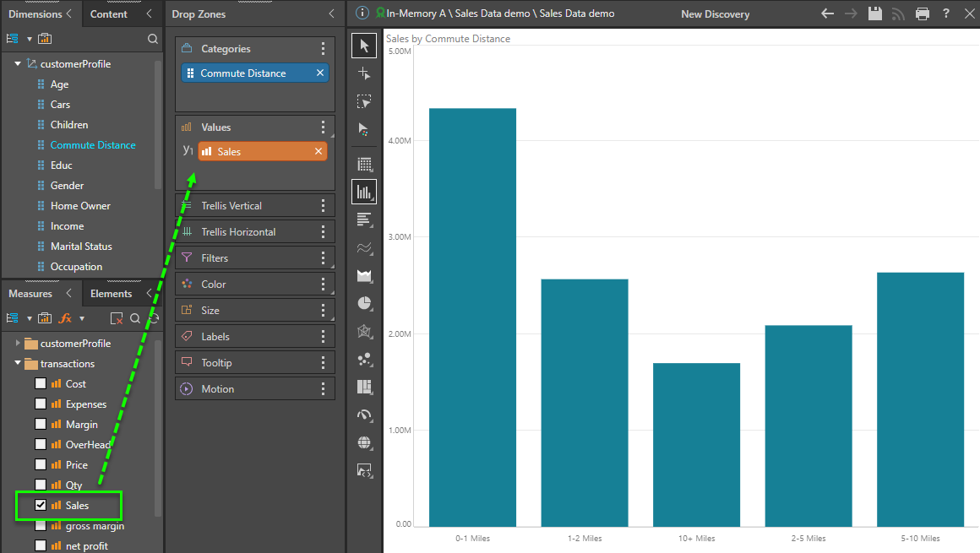Open the Elements tab
Viewport: 980px width, 553px height.
(x=111, y=294)
